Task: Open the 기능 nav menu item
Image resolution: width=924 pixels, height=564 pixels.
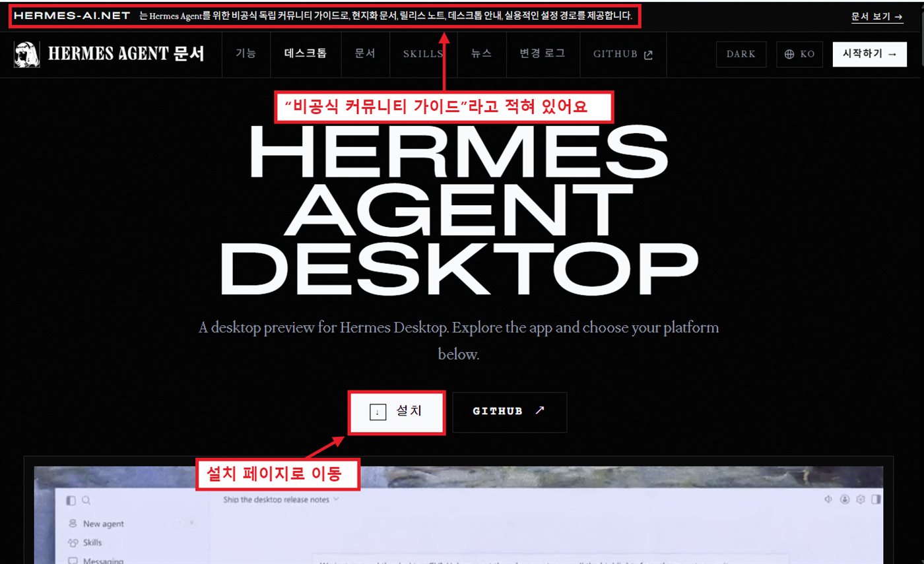Action: pyautogui.click(x=246, y=54)
